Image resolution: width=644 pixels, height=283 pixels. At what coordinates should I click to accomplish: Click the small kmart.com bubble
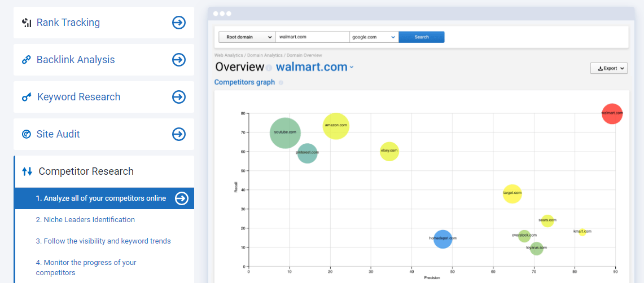[x=582, y=232]
